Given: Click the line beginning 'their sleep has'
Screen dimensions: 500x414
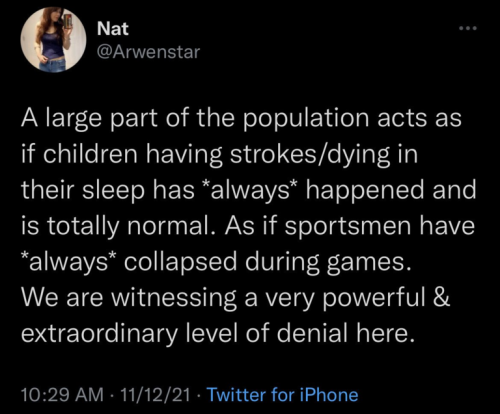Looking at the screenshot, I should [249, 190].
